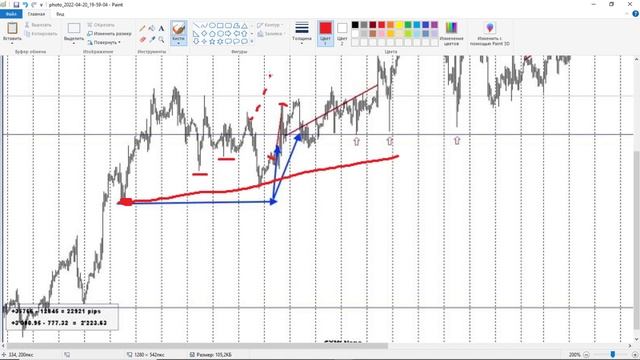Choose the straight Line shape
The height and width of the screenshot is (360, 640).
[196, 25]
